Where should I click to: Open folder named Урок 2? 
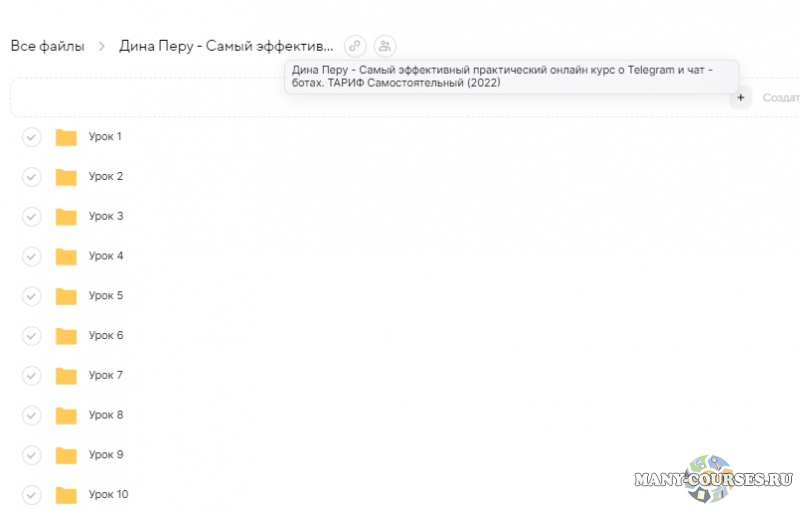coord(106,177)
